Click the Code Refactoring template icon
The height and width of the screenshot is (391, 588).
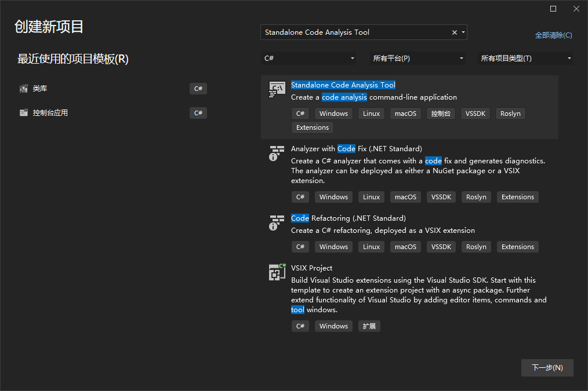[x=277, y=222]
